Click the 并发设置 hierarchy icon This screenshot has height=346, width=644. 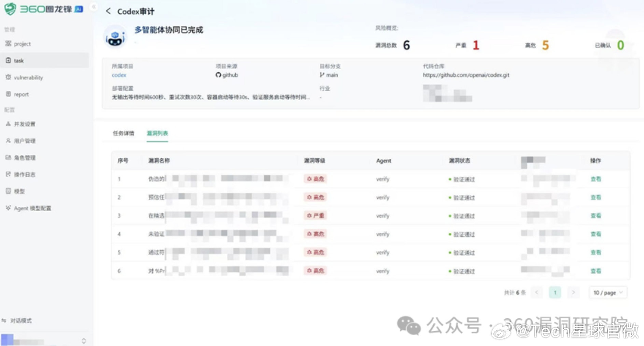8,124
